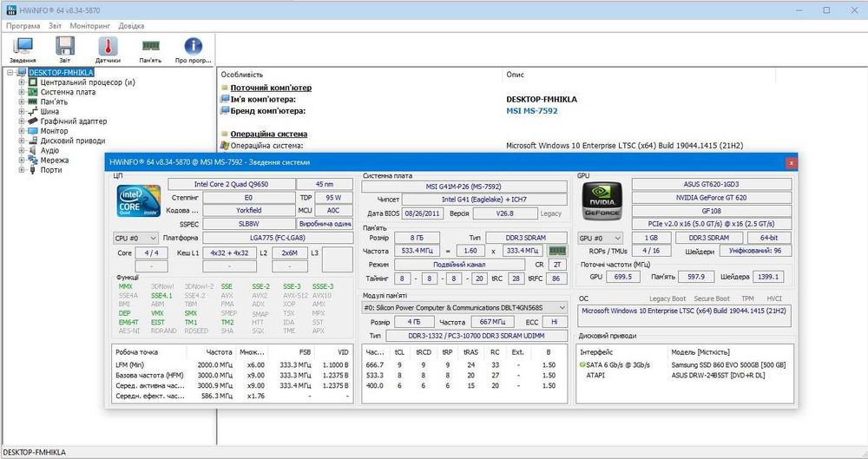
Task: Click the DESKTOP-FMHIKLA status bar text
Action: click(35, 452)
